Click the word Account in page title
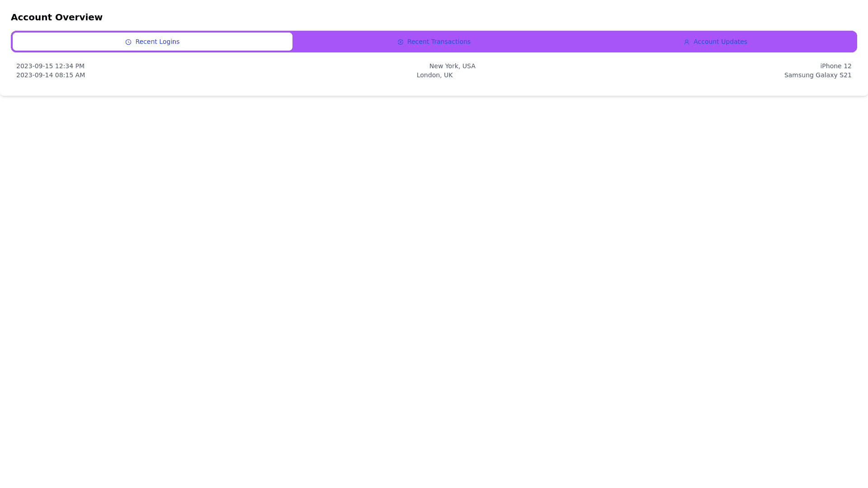Image resolution: width=868 pixels, height=488 pixels. tap(31, 17)
